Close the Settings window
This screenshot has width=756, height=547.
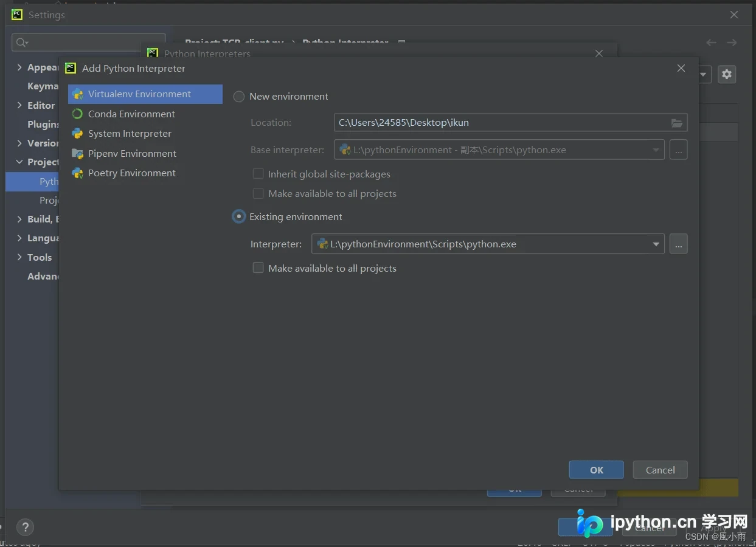tap(734, 15)
